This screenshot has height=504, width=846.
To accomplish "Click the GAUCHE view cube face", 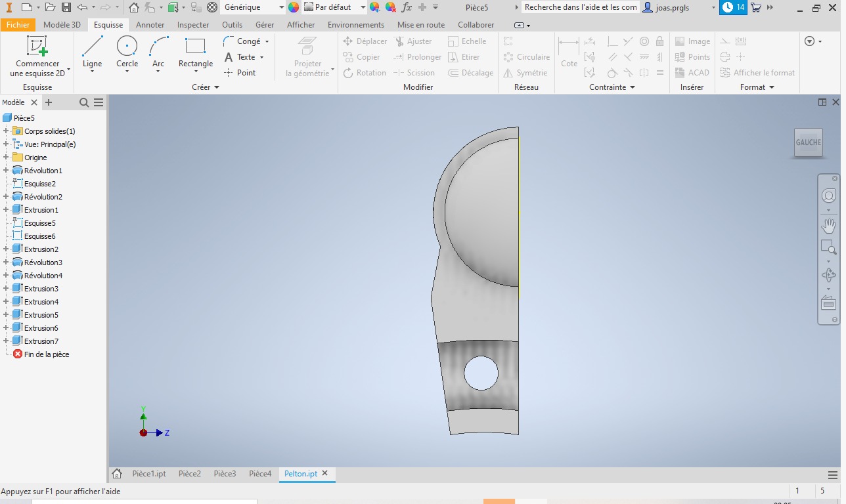I will [808, 142].
